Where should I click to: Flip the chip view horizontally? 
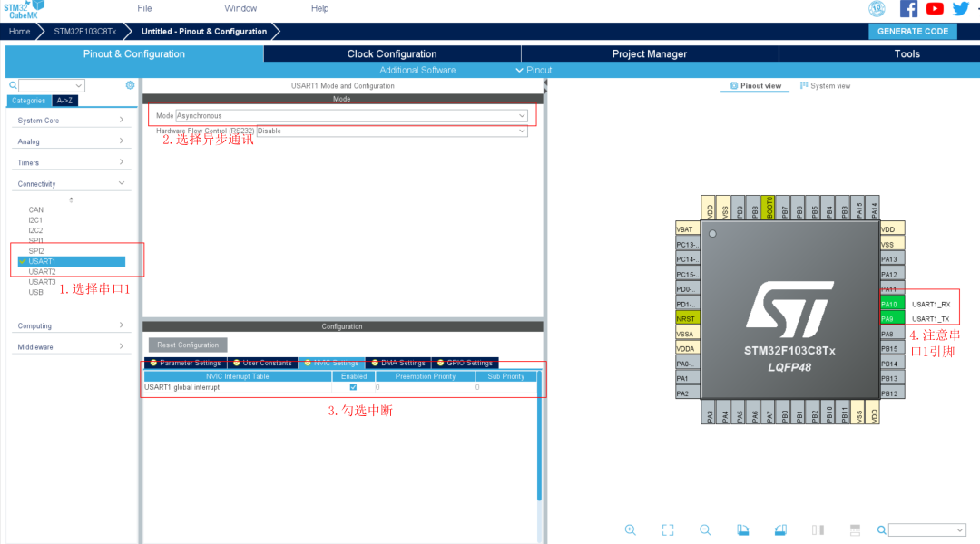click(x=818, y=529)
